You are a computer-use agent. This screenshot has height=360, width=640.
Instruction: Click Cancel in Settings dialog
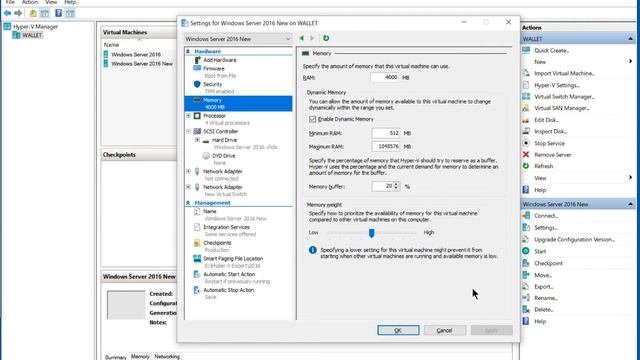coord(444,330)
